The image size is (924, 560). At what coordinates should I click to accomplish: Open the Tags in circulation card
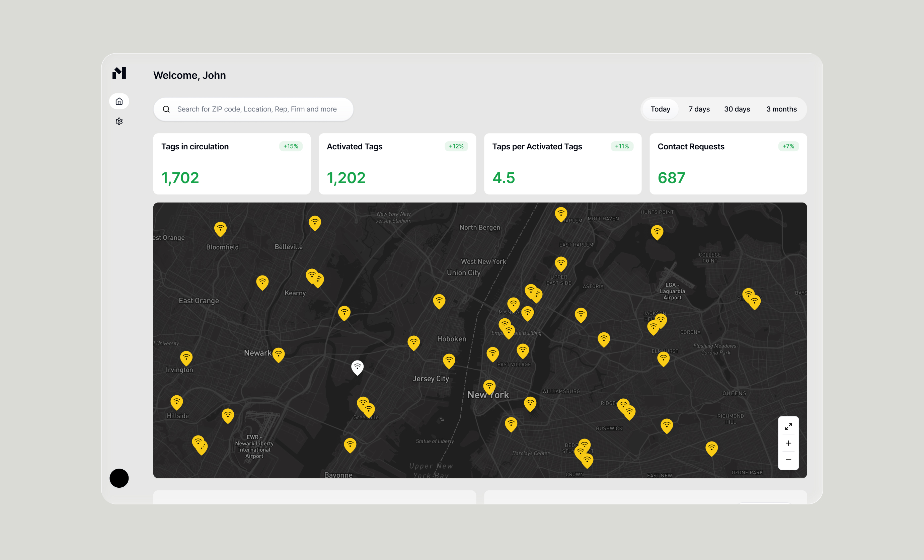232,164
